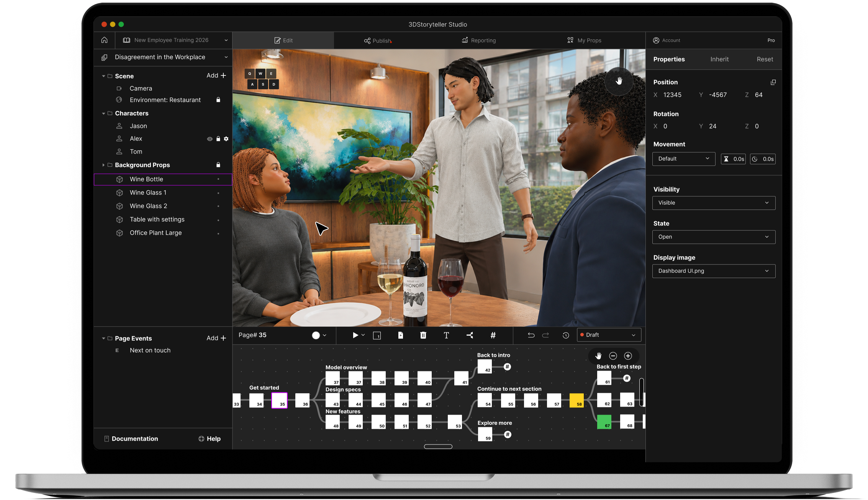
Task: Open the play options chevron
Action: (x=363, y=335)
